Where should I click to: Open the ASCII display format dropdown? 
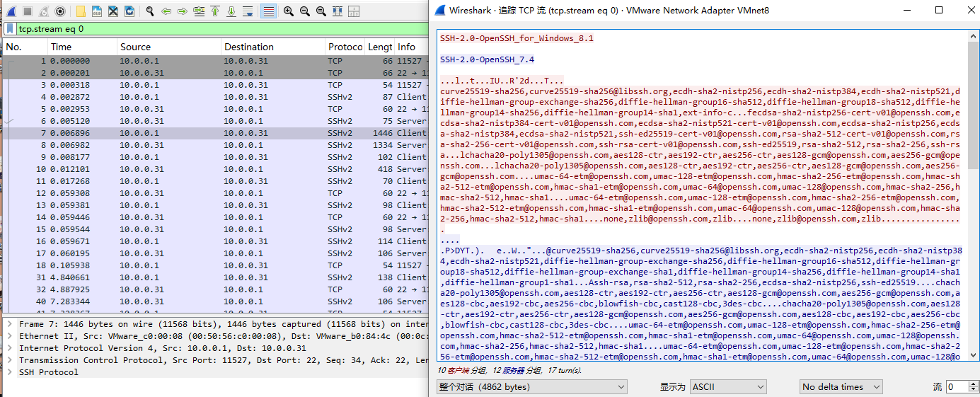click(x=728, y=387)
